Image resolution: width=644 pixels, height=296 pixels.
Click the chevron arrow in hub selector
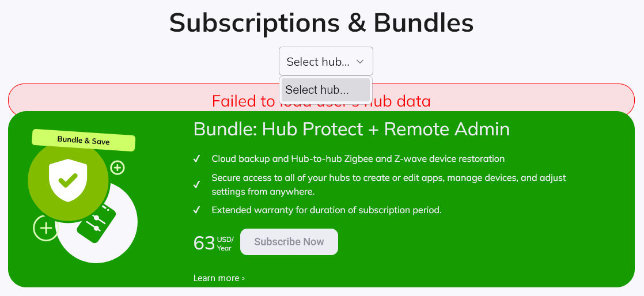pyautogui.click(x=360, y=61)
